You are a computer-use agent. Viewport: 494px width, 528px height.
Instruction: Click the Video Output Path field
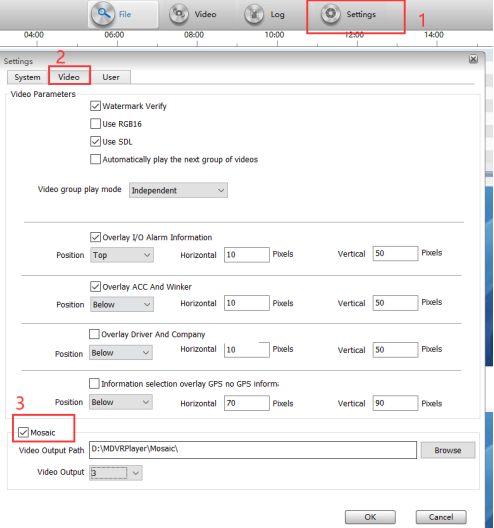[x=253, y=450]
